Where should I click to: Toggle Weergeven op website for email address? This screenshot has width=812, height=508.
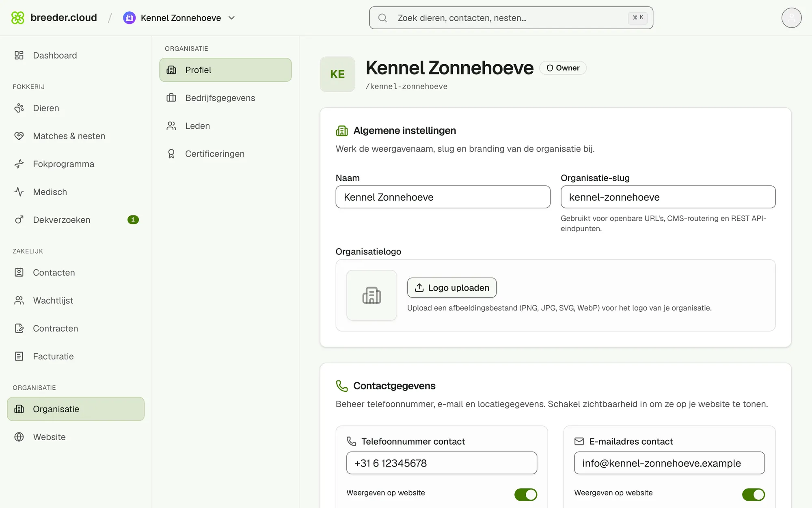[x=754, y=495]
